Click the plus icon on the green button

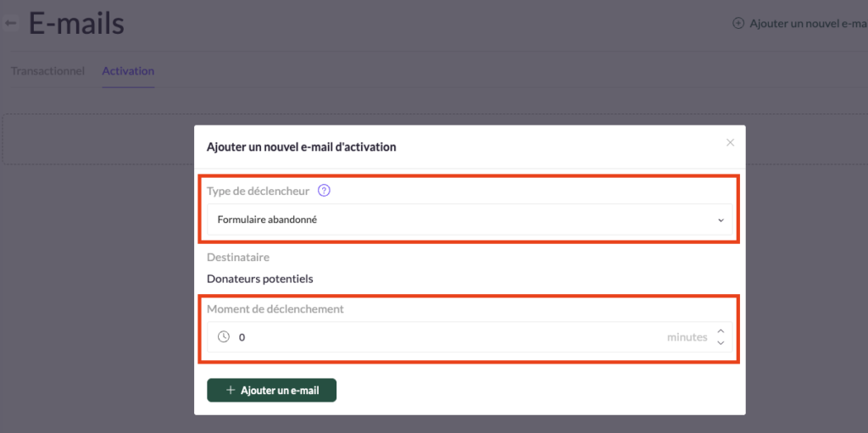click(x=231, y=391)
